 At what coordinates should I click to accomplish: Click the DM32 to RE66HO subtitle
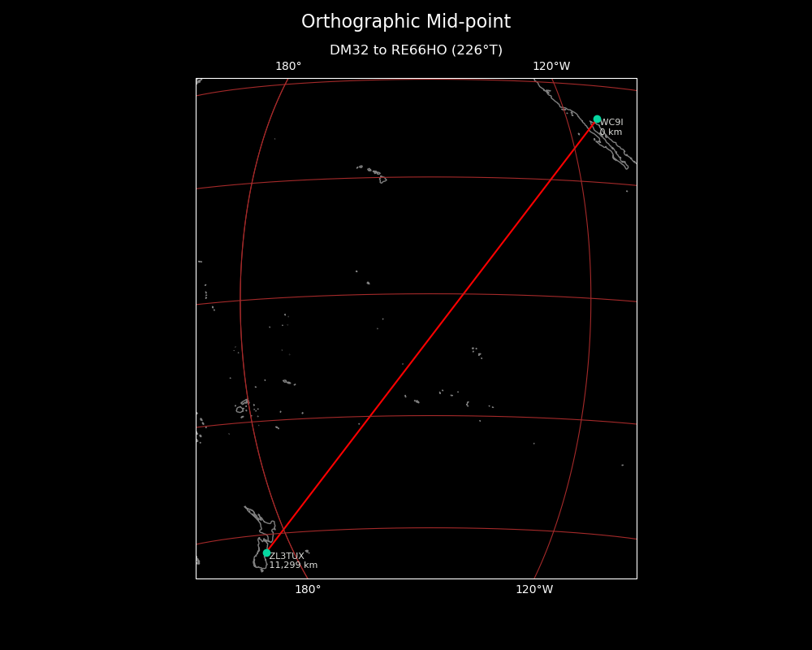pos(416,50)
